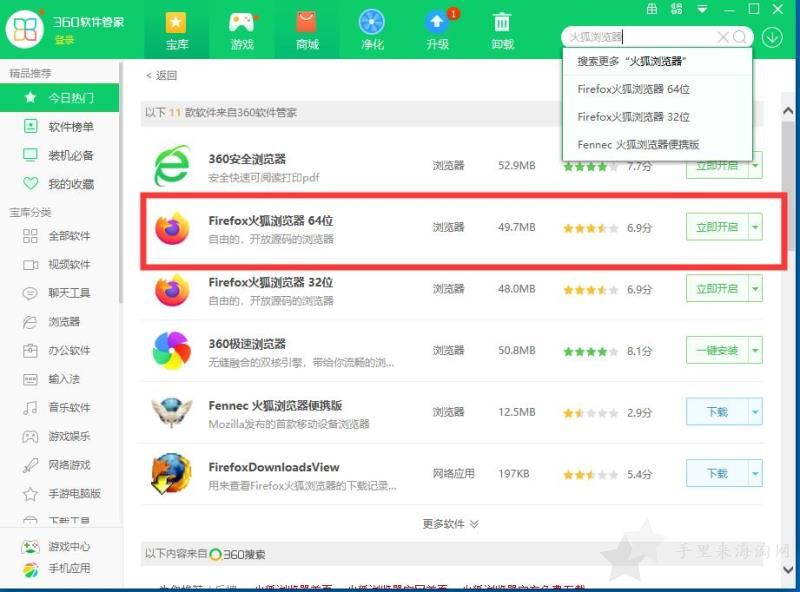Screen dimensions: 800x592
Task: Open 手游电脑版 category
Action: point(59,494)
